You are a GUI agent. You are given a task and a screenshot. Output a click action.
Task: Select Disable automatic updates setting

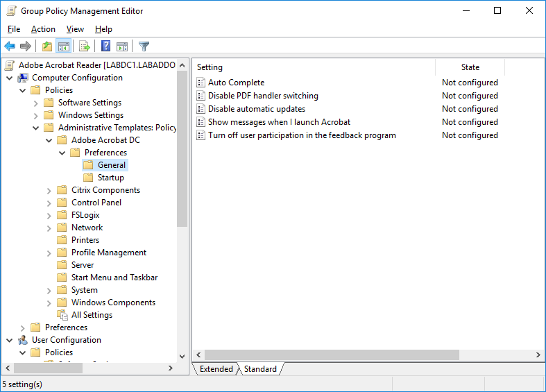pyautogui.click(x=256, y=109)
